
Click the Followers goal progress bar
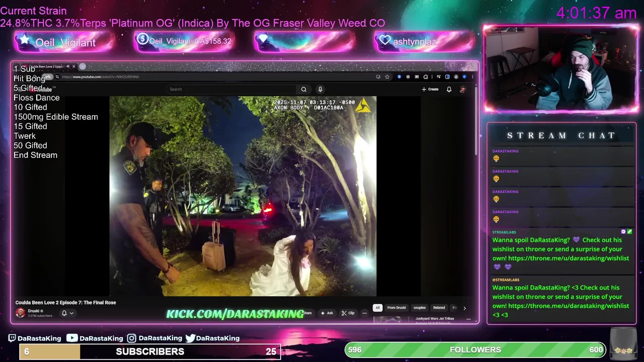tap(475, 350)
